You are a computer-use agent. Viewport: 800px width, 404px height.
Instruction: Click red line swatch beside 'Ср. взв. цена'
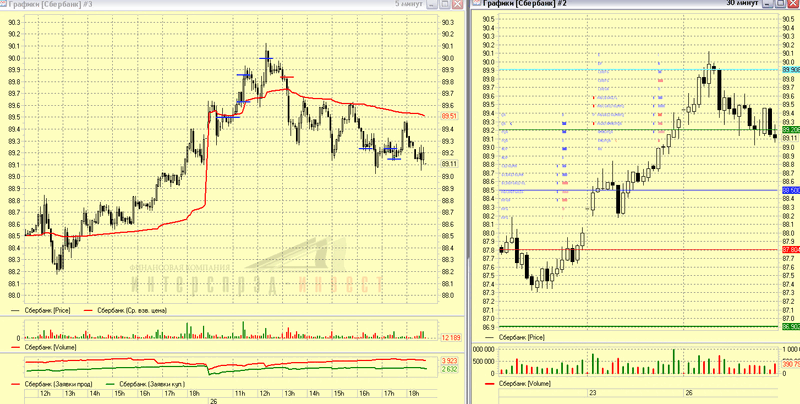click(x=89, y=310)
